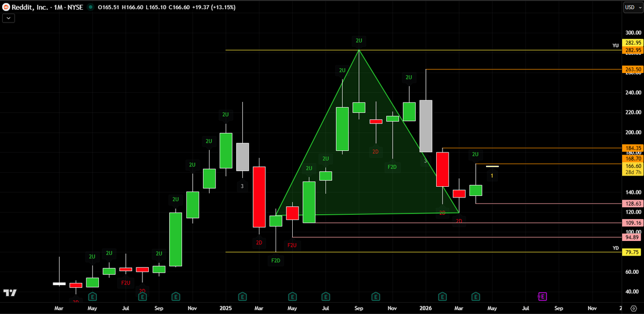Click the 2025 label on the time axis
The height and width of the screenshot is (314, 644).
click(226, 308)
